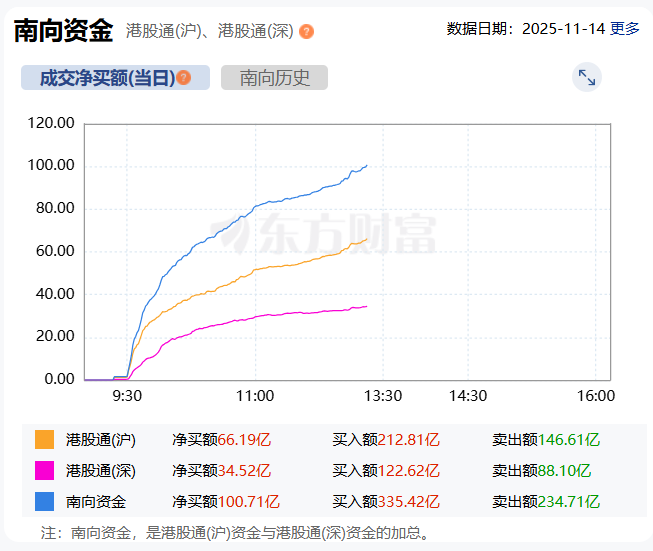
Task: Click the 港股通(深) legend label
Action: point(101,471)
